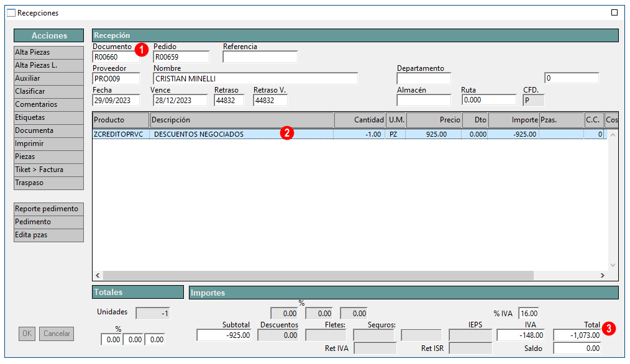Click the Proveedor field PRO009
Screen dimensions: 630x364
point(116,79)
